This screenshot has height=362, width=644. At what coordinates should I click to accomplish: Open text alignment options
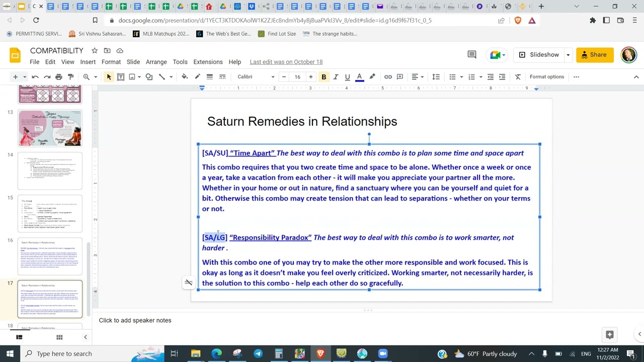pos(418,77)
